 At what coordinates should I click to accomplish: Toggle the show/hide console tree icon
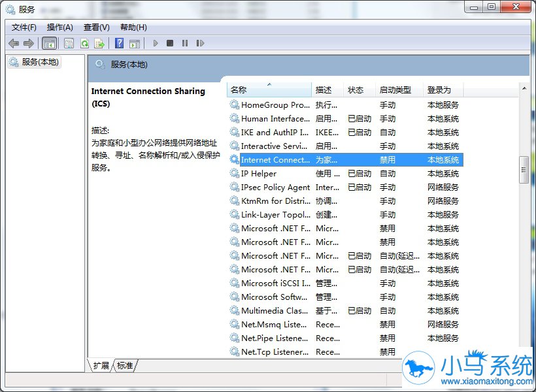point(49,43)
